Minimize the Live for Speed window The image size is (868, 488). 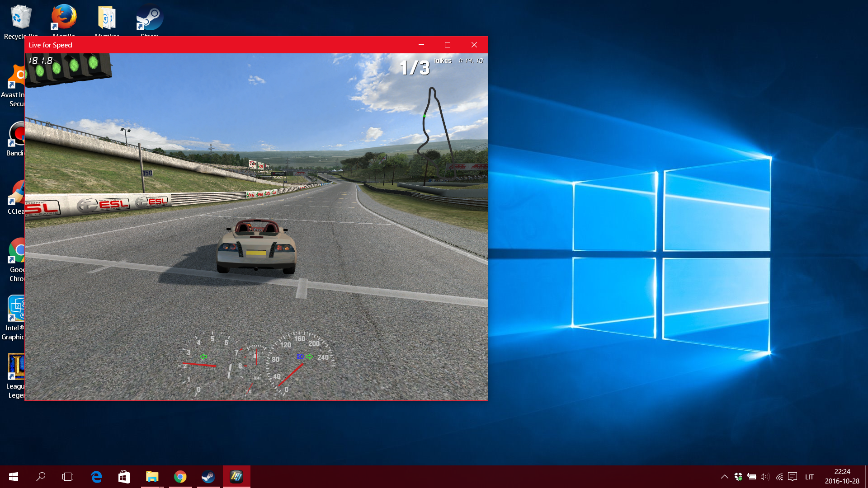pos(421,45)
